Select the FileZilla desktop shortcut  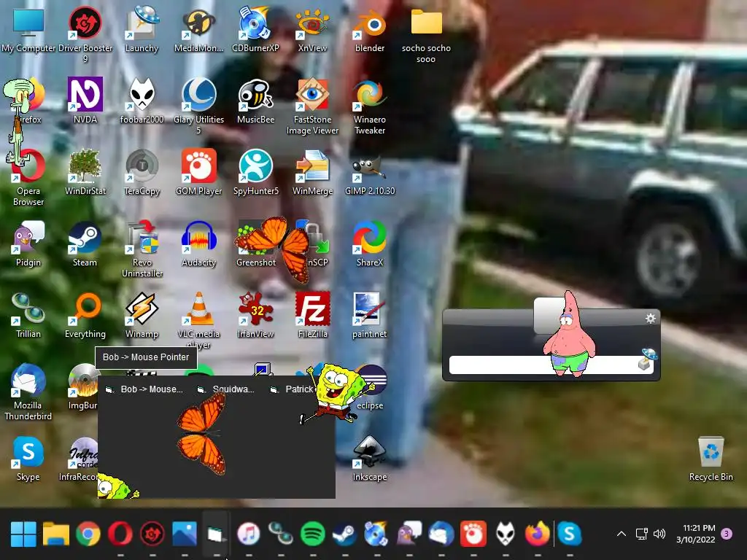(x=312, y=314)
